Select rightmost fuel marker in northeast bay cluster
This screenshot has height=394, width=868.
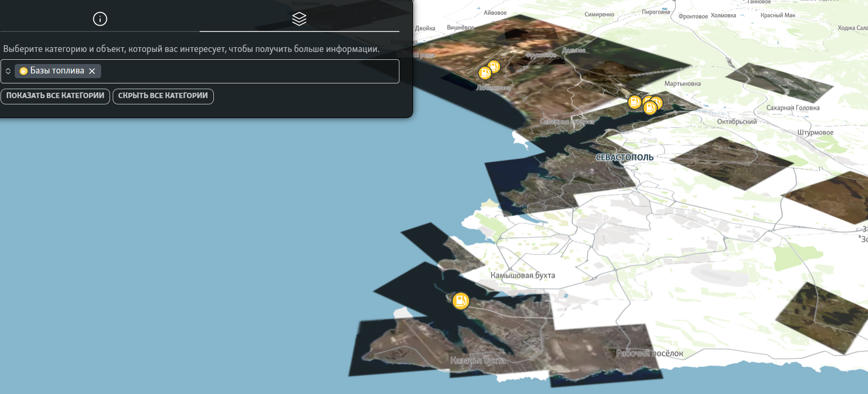(658, 102)
